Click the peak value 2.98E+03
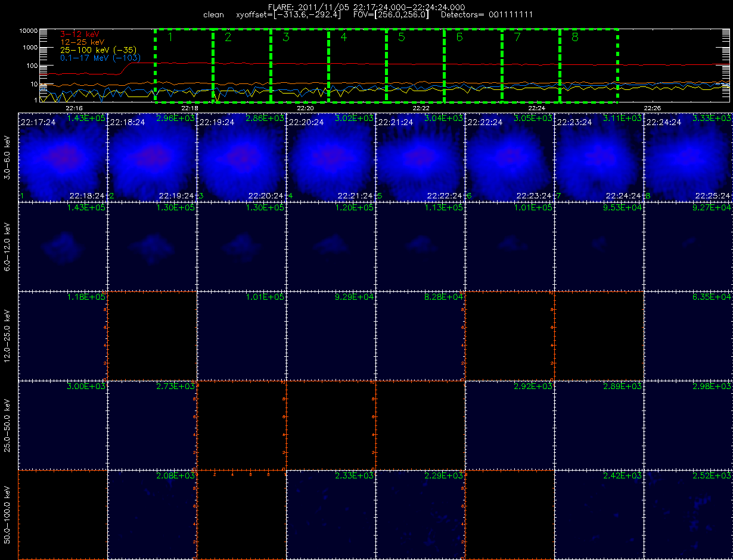 tap(712, 387)
